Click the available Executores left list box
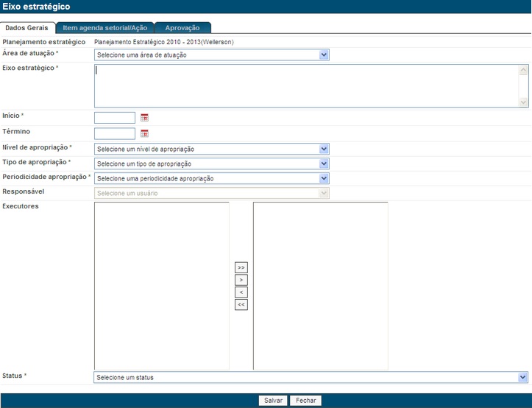532x408 pixels. coord(162,286)
